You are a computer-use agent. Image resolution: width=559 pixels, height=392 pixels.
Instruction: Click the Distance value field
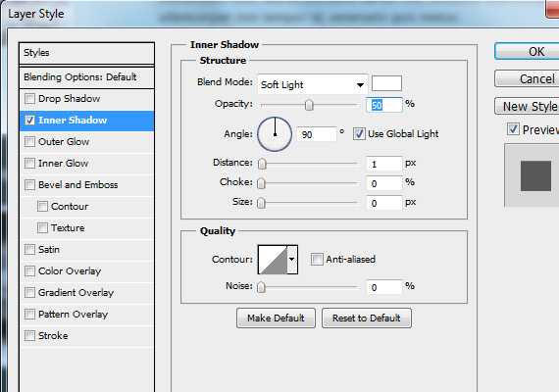coord(384,164)
